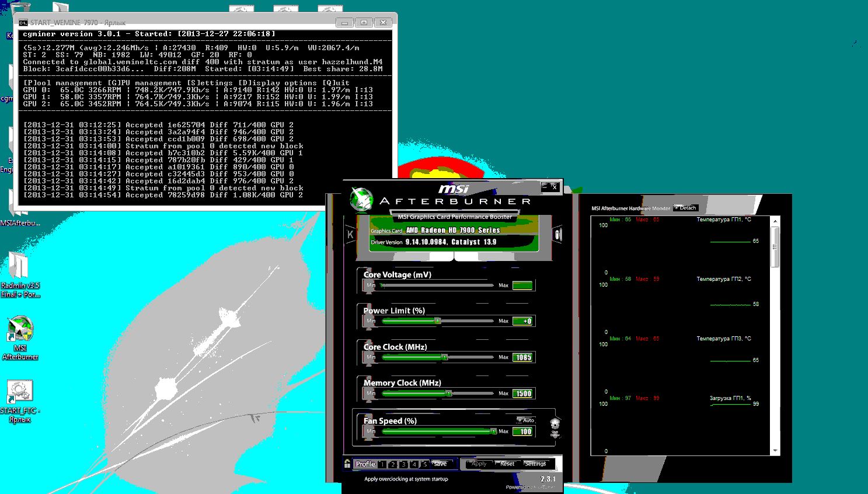
Task: Click the Core Voltage slider track
Action: click(x=438, y=286)
